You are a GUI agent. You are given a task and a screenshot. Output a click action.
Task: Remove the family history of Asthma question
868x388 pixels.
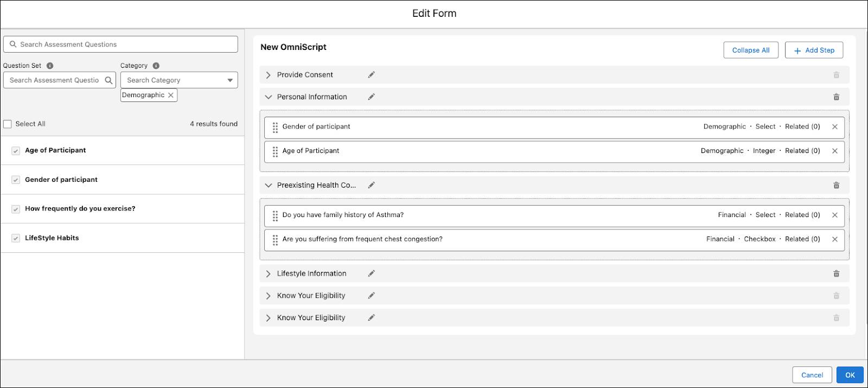(x=834, y=215)
